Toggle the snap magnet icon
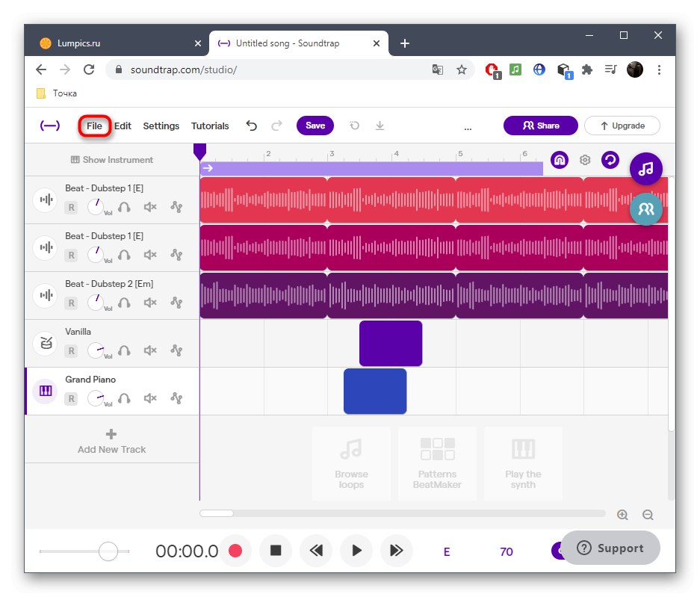The image size is (700, 597). (x=560, y=160)
